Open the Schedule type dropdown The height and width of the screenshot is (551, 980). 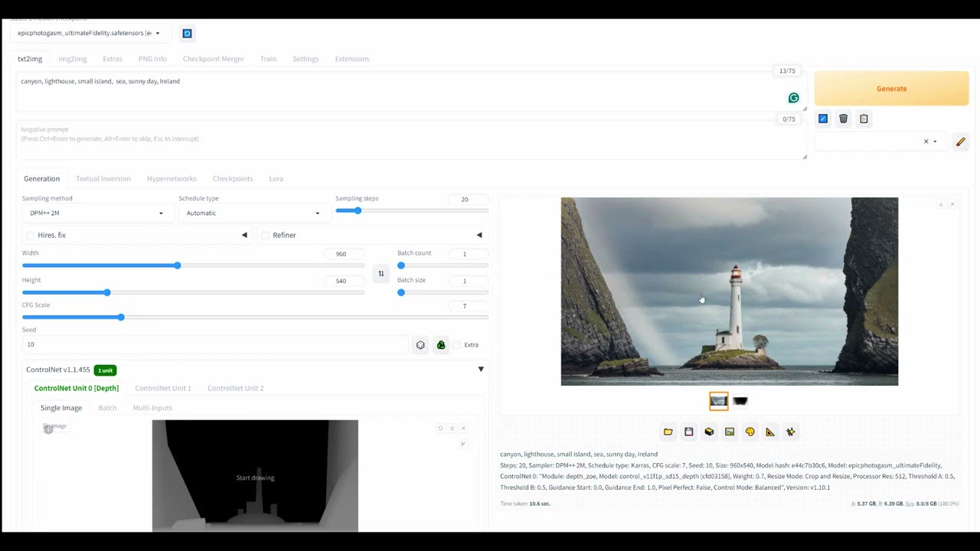[x=254, y=213]
